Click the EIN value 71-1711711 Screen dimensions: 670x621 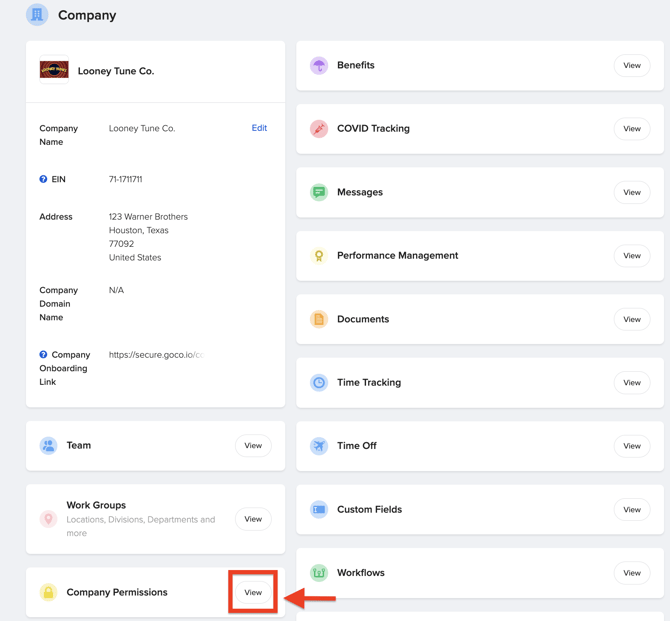[x=126, y=179]
